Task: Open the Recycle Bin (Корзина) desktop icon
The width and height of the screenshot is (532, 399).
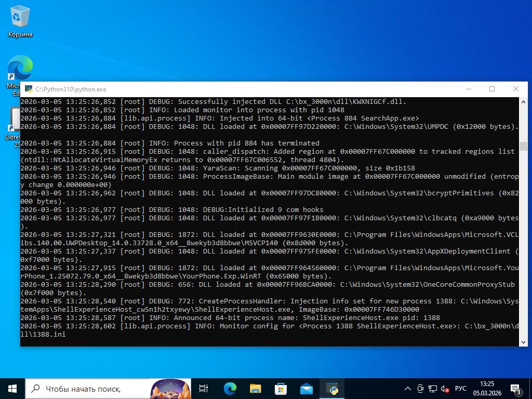Action: (20, 22)
